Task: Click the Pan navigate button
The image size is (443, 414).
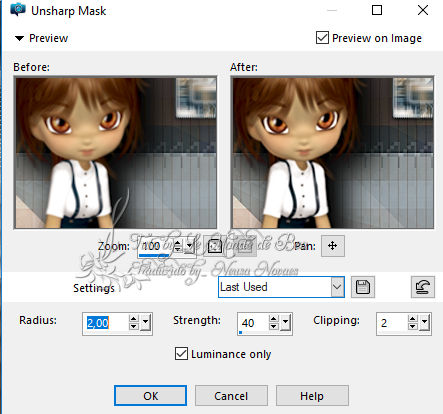Action: [332, 246]
